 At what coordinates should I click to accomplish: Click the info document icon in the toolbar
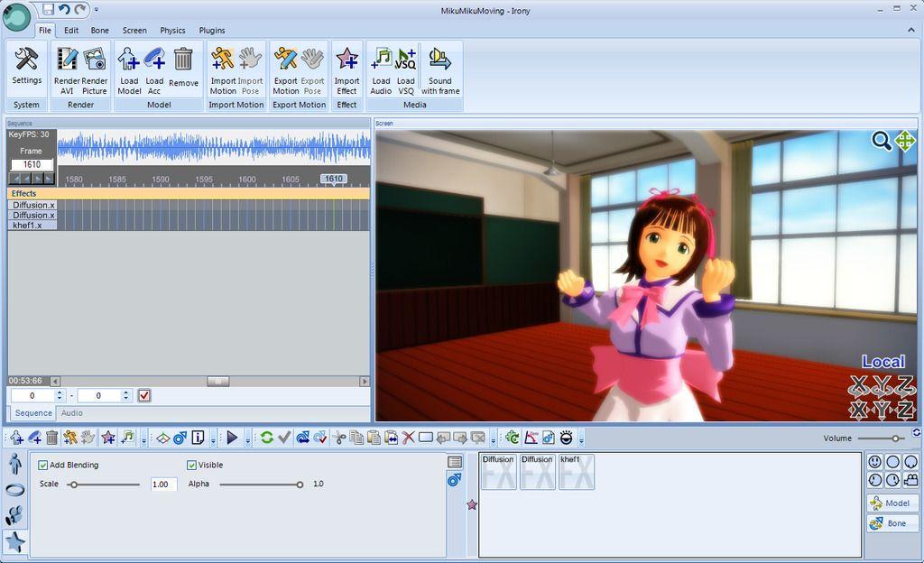click(x=198, y=438)
